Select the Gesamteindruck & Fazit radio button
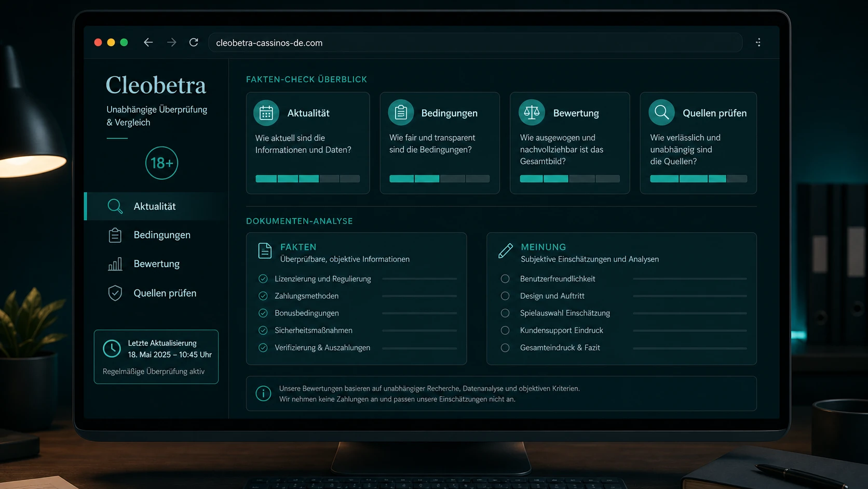 505,348
